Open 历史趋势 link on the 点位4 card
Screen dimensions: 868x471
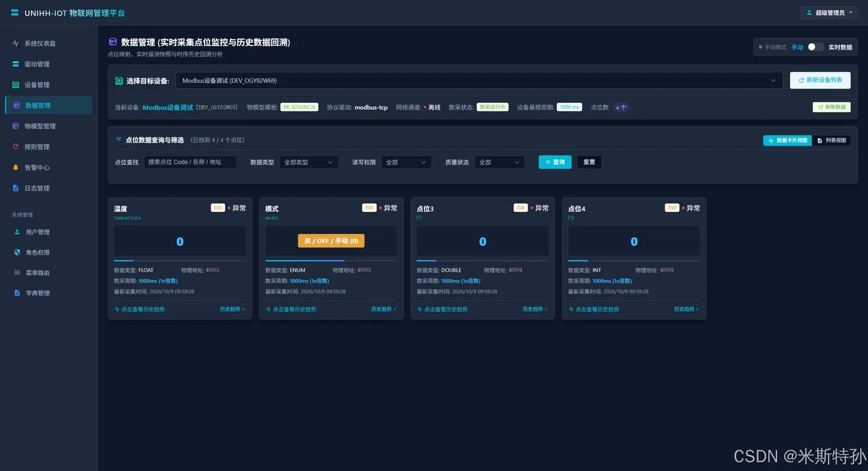tap(686, 309)
